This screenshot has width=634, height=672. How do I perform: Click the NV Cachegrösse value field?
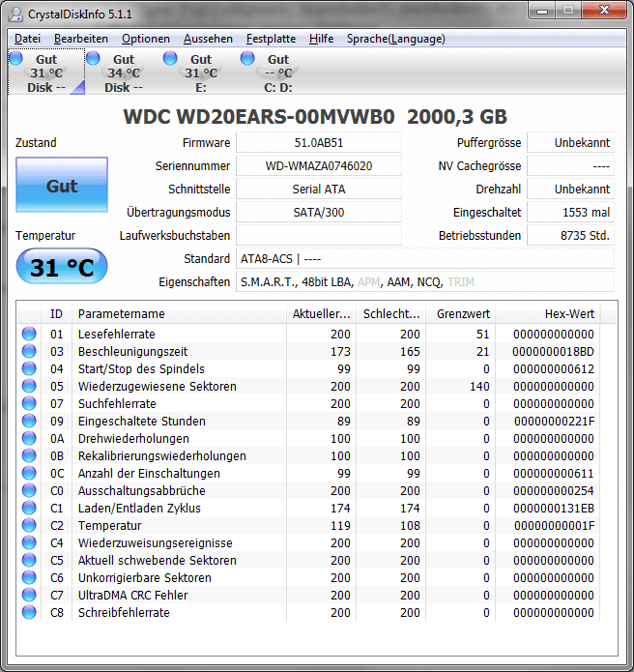coord(570,166)
